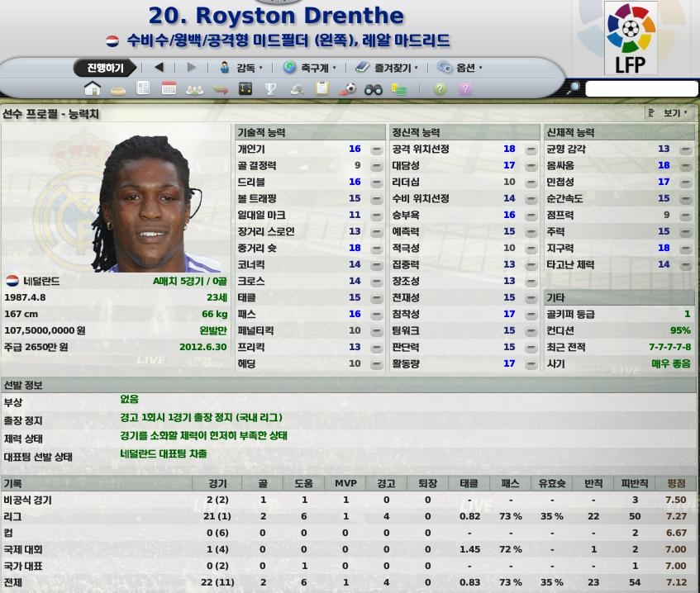Click the 유효슛 column header
Screen dimensions: 700x593
552,483
